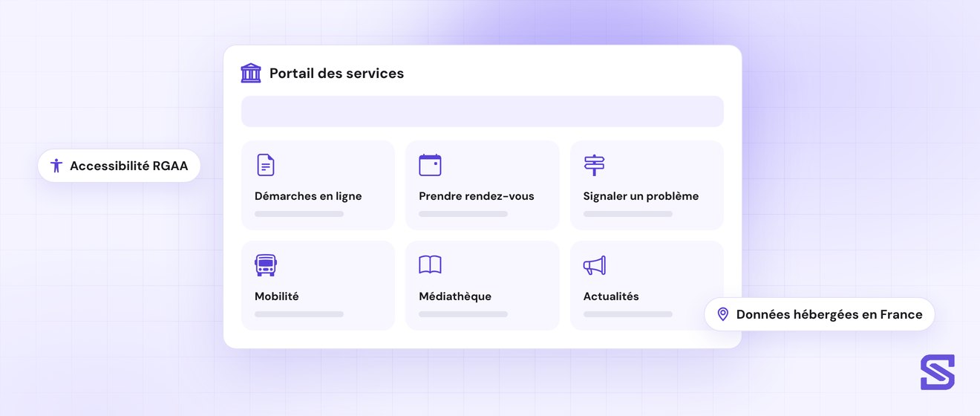Click the open book icon above Médiathèque
Screen dimensions: 980x416
tap(430, 265)
